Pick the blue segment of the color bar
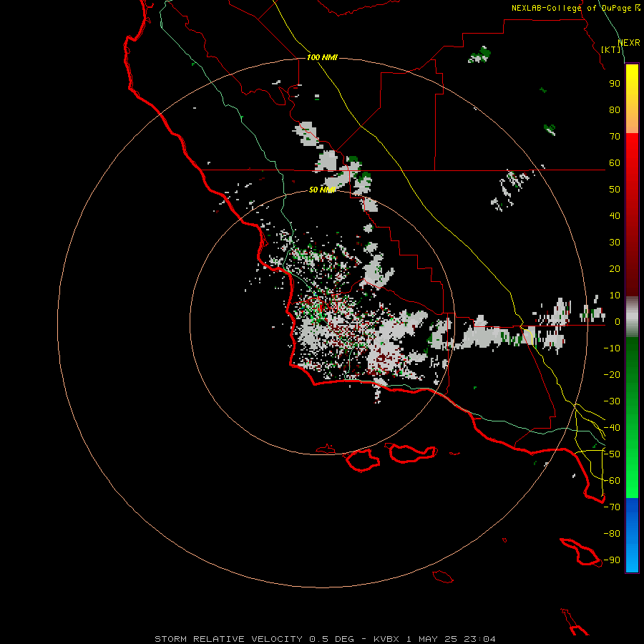Viewport: 644px width, 644px height. click(632, 535)
